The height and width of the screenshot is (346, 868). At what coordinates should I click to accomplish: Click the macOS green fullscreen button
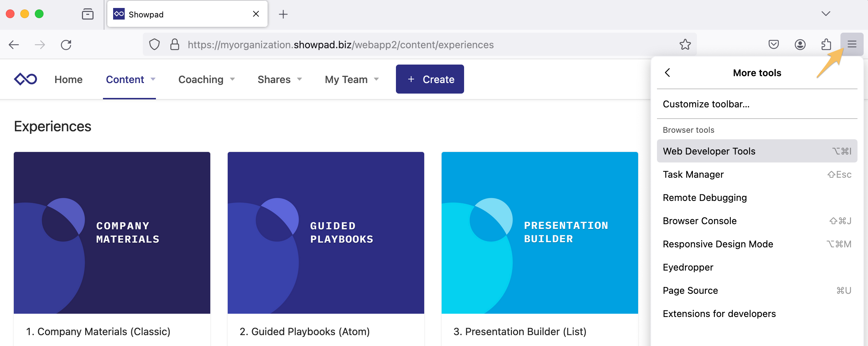pyautogui.click(x=39, y=14)
